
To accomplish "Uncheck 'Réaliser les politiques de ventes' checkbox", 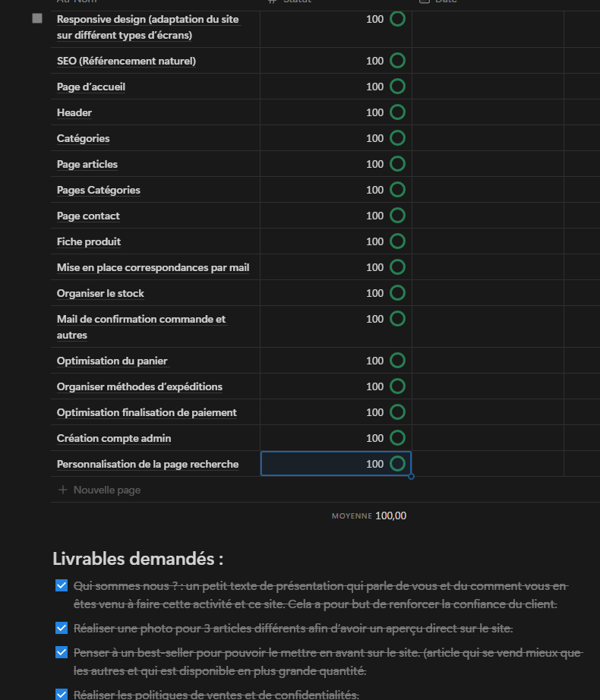I will pos(62,694).
